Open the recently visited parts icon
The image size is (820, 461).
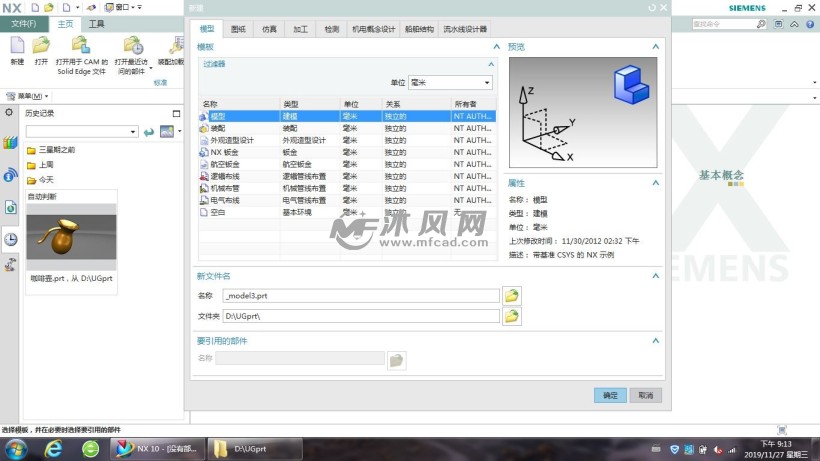point(133,45)
